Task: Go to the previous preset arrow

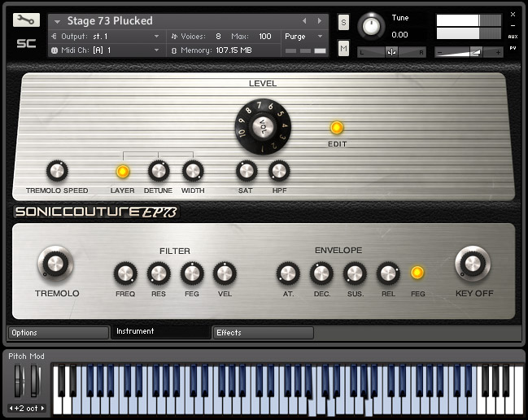Action: pos(304,21)
